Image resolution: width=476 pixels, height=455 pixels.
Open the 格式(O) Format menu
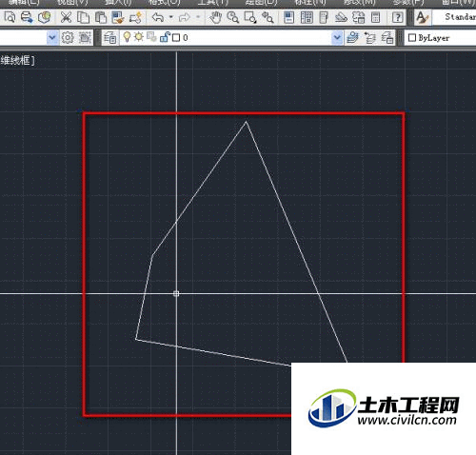[165, 3]
